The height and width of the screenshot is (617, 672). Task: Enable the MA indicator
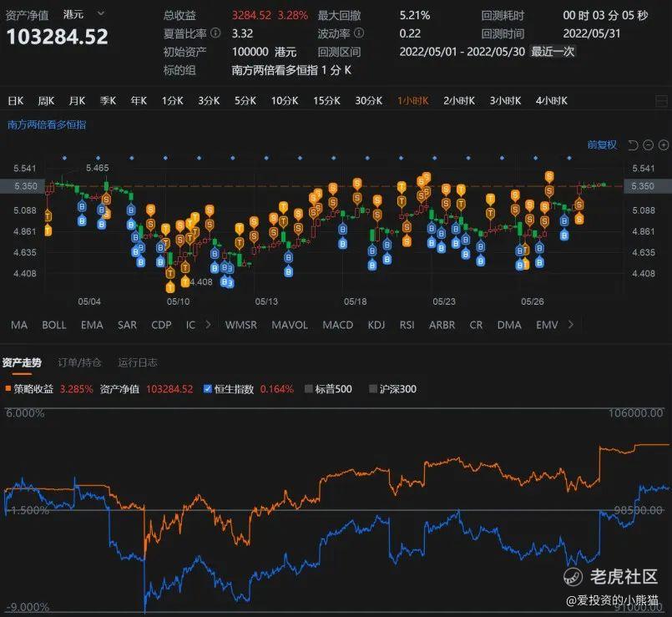[19, 325]
